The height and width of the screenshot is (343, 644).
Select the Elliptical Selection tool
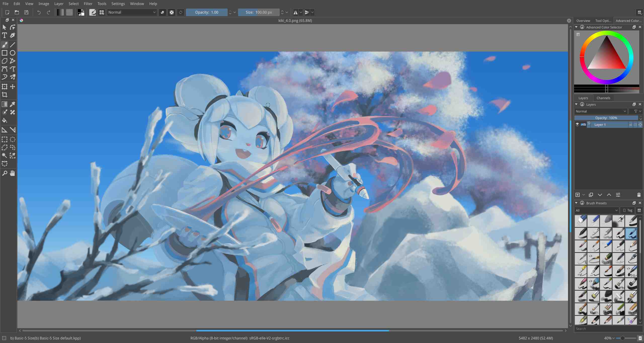pos(13,139)
